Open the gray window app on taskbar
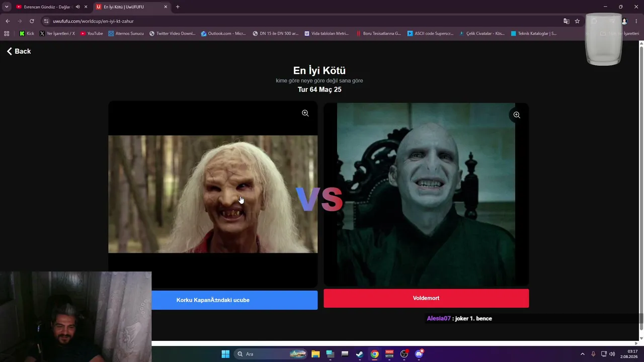 pos(345,354)
